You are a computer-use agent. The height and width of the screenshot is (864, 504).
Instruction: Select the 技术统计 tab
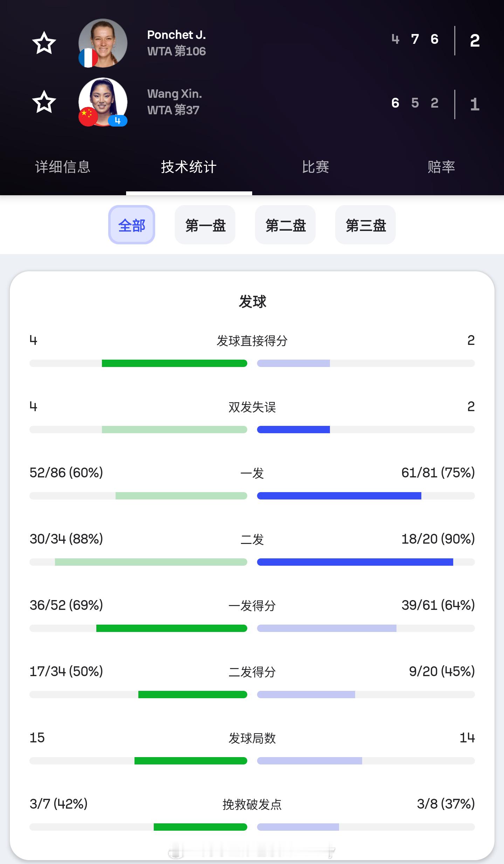pyautogui.click(x=189, y=167)
